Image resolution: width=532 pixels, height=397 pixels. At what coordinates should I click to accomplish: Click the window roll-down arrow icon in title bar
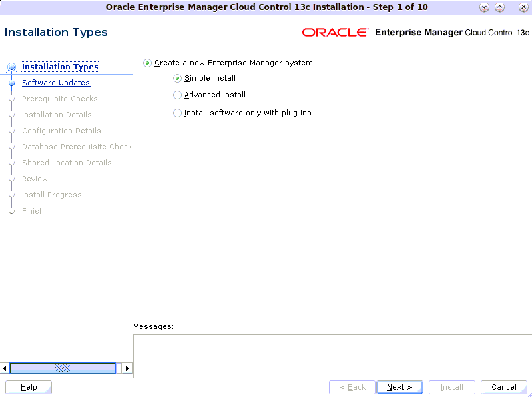coord(484,7)
